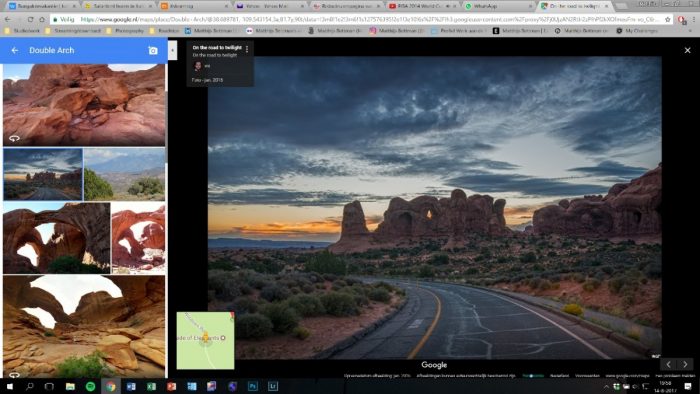
Task: Open the Windows Start menu
Action: click(x=9, y=386)
